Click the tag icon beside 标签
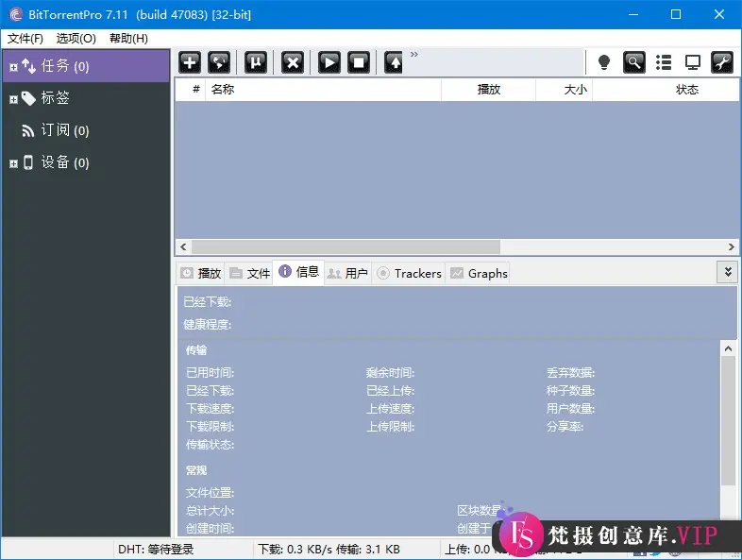 click(28, 98)
